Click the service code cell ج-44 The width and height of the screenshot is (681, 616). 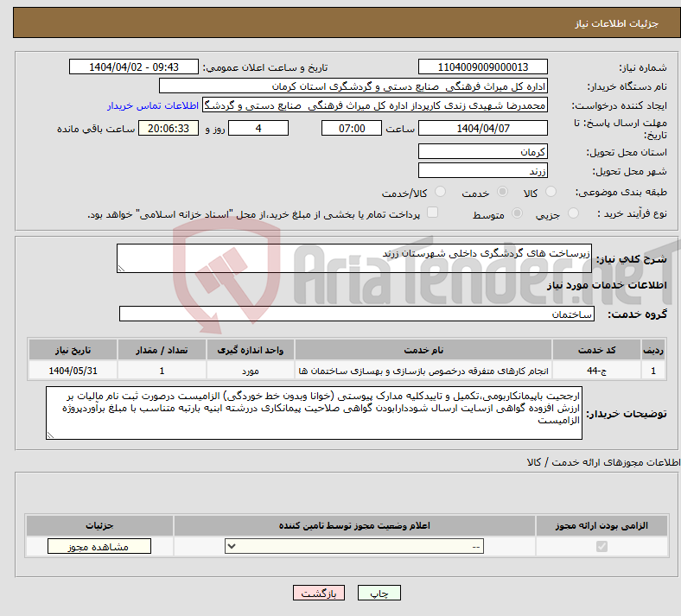(597, 371)
